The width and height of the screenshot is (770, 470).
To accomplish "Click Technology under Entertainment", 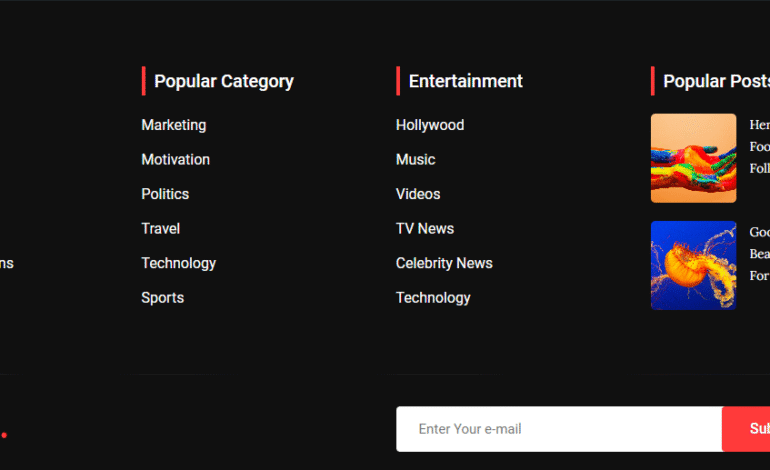I will [433, 298].
